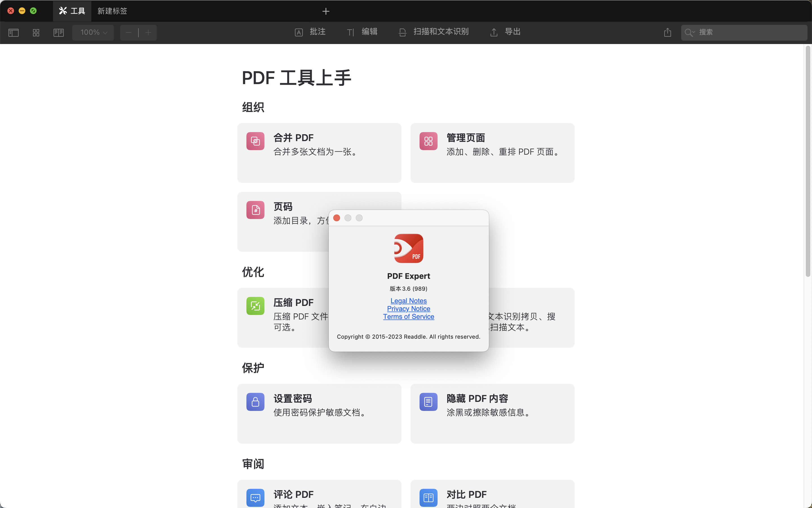
Task: Open the 编辑 edit tab
Action: tap(362, 32)
